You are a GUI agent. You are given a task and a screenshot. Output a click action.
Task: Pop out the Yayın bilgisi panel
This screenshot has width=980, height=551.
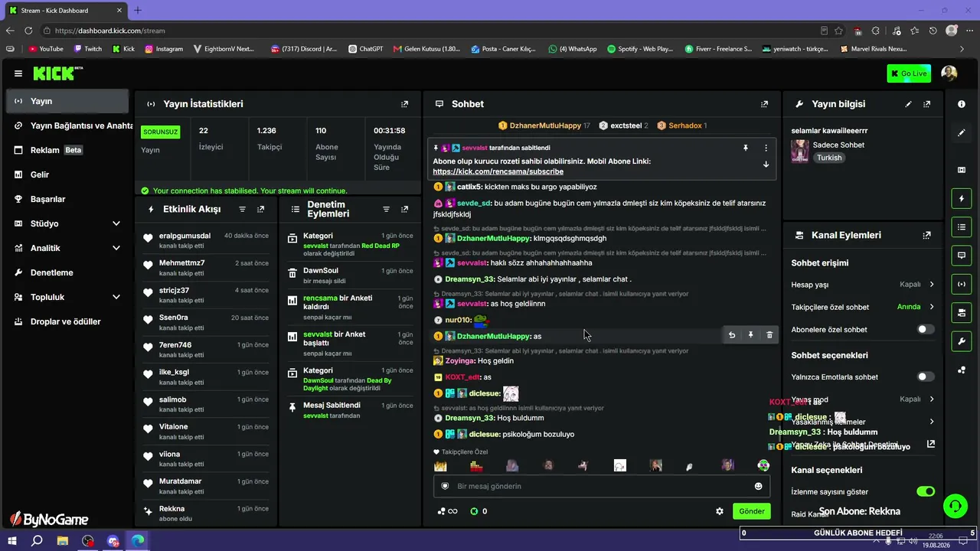[927, 104]
